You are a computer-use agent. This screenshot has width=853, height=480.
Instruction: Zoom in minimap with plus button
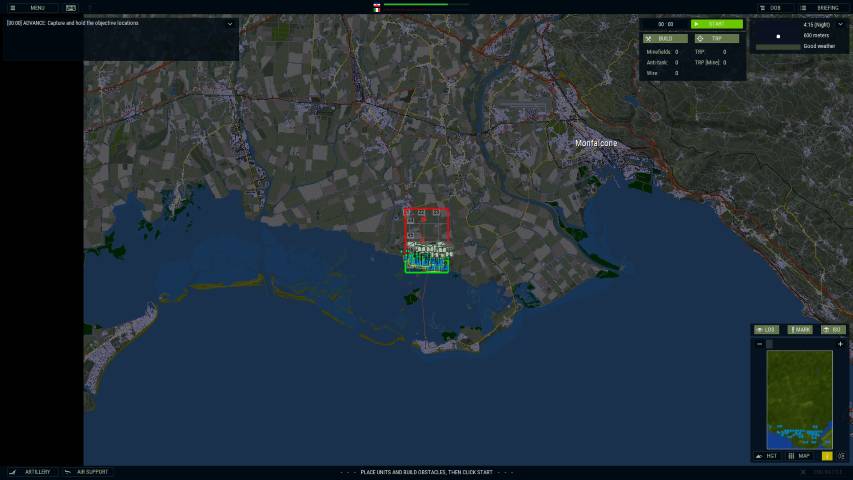[x=840, y=344]
